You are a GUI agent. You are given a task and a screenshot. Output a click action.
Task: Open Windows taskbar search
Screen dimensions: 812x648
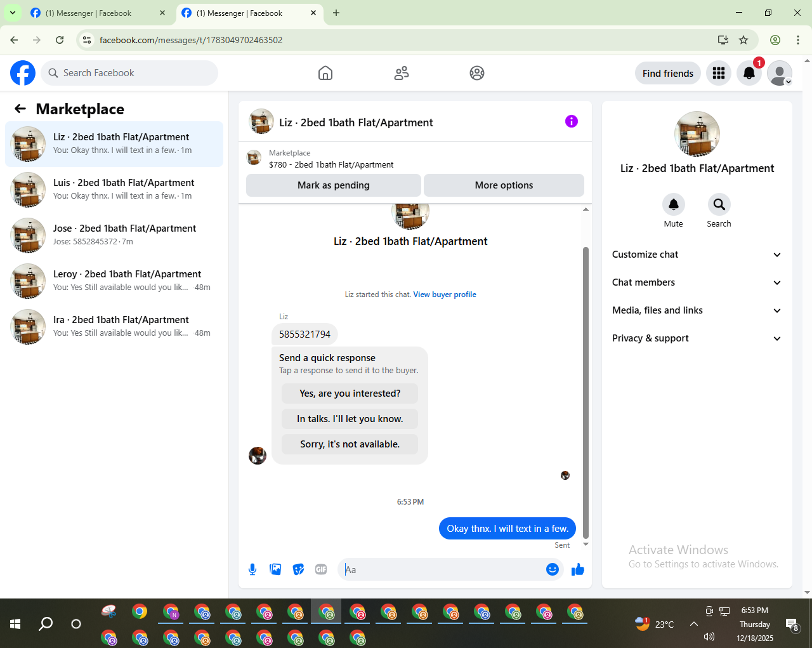click(46, 624)
